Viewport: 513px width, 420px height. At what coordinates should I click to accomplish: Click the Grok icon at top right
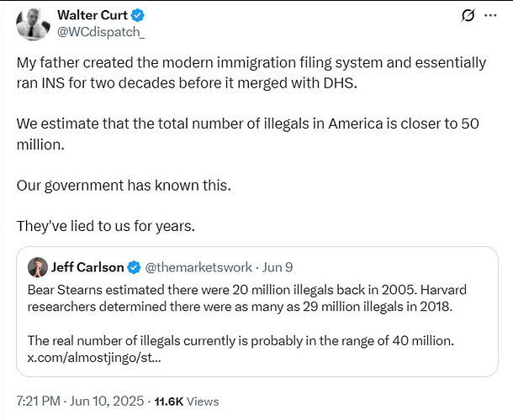point(468,15)
